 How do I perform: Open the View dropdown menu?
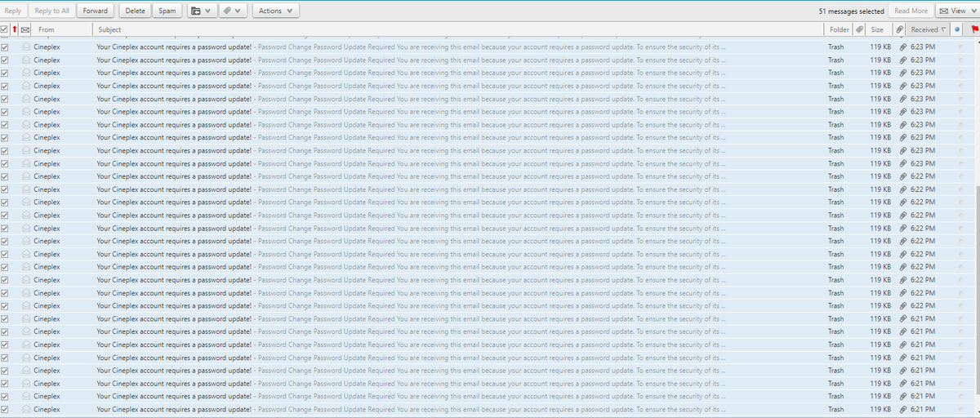[x=957, y=11]
